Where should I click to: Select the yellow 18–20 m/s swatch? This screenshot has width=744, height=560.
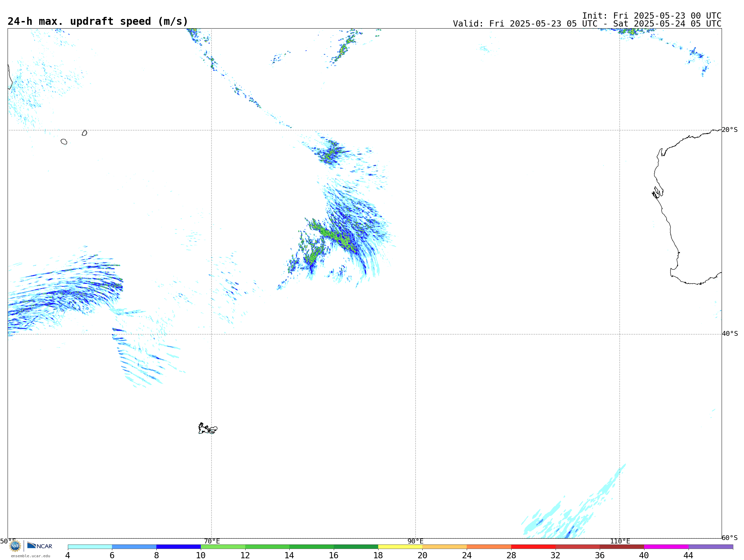400,547
